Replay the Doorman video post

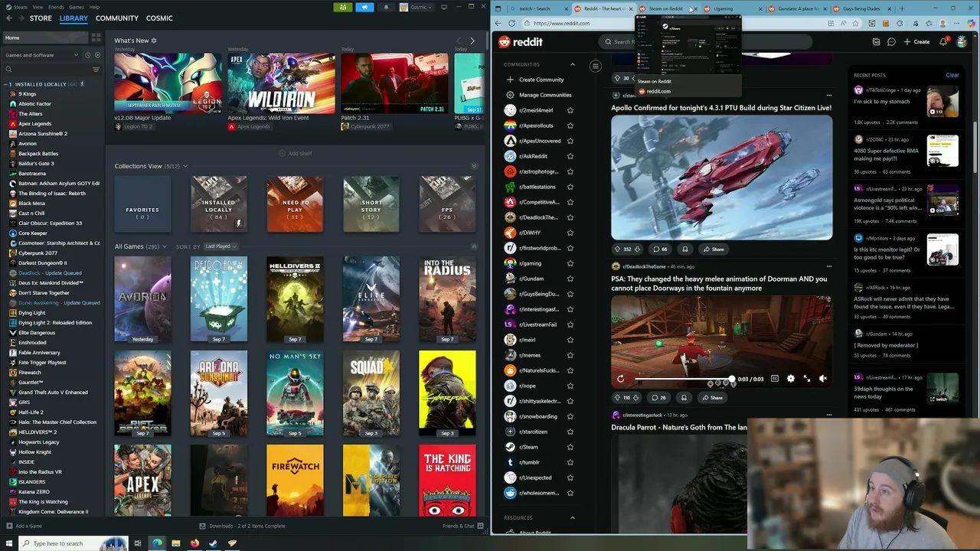pos(620,379)
